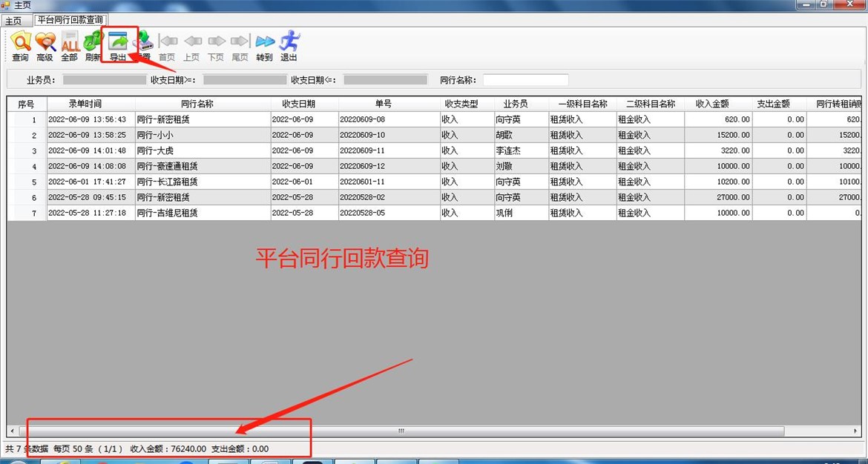
Task: Click order number 20220609-10
Action: point(389,135)
